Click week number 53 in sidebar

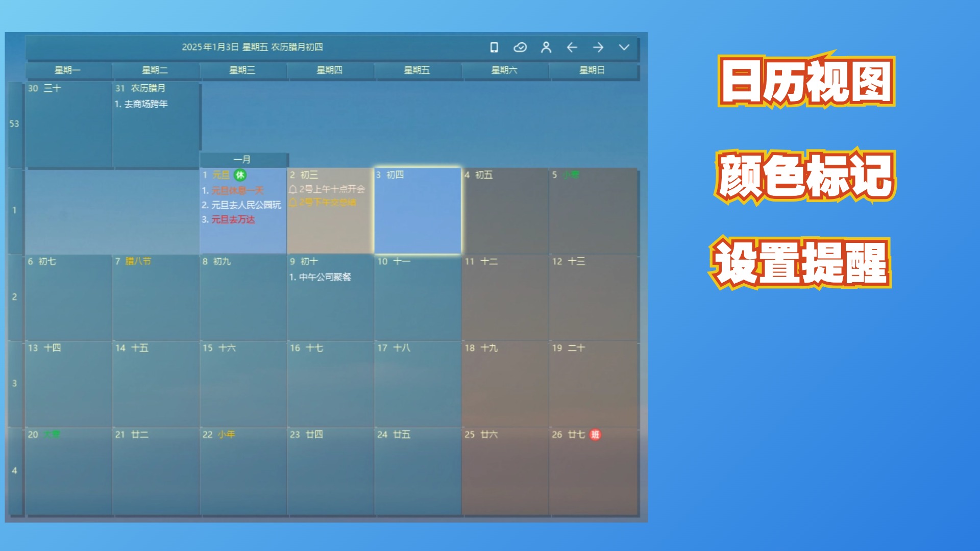[x=14, y=124]
